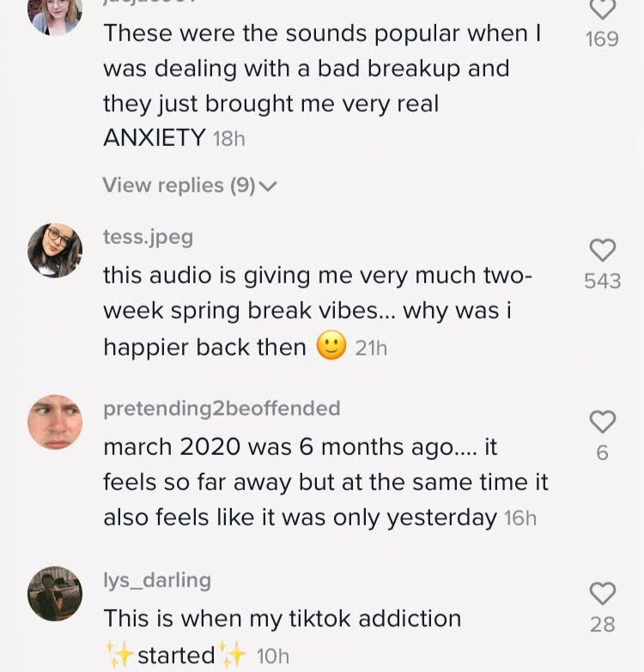Tap the 543 like count
Screen dimensions: 644x672
(603, 282)
